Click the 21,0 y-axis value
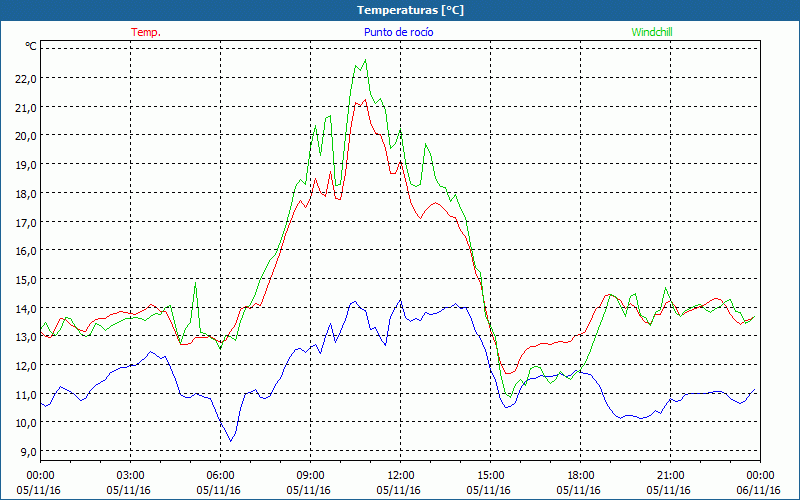Viewport: 800px width, 500px height. [27, 107]
